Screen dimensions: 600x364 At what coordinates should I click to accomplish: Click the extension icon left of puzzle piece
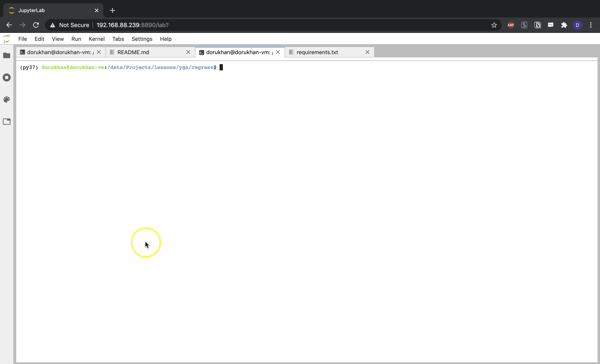[551, 25]
